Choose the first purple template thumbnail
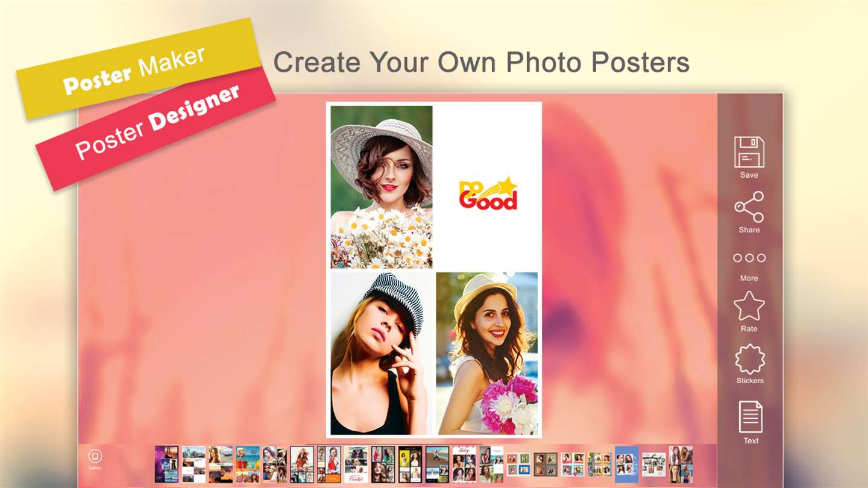This screenshot has width=868, height=488. [x=166, y=464]
